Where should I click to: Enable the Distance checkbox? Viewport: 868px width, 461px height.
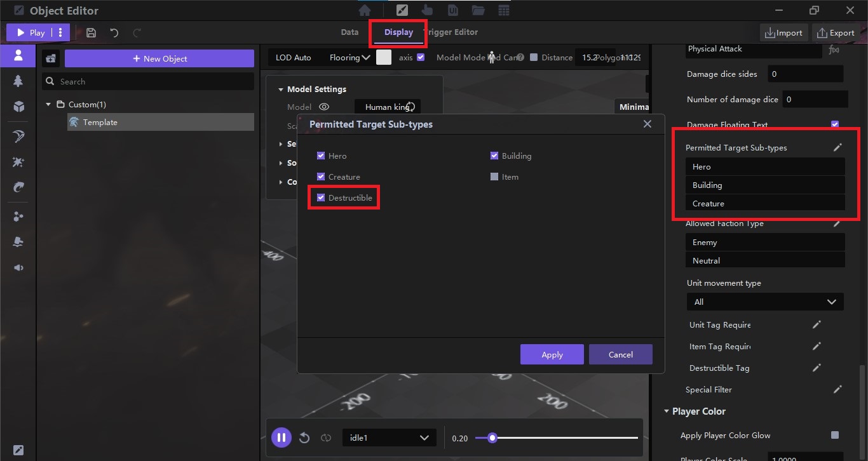point(534,57)
